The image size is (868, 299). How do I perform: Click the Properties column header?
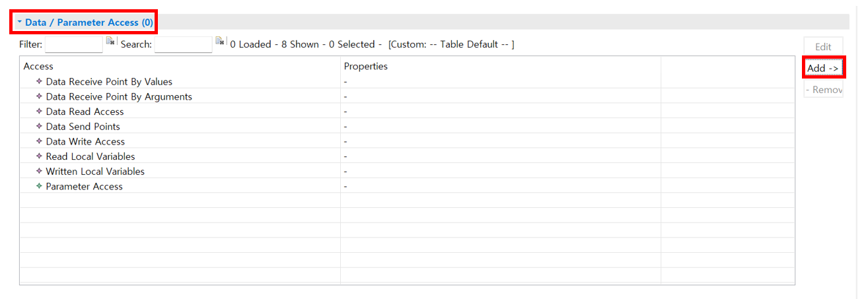pos(365,66)
